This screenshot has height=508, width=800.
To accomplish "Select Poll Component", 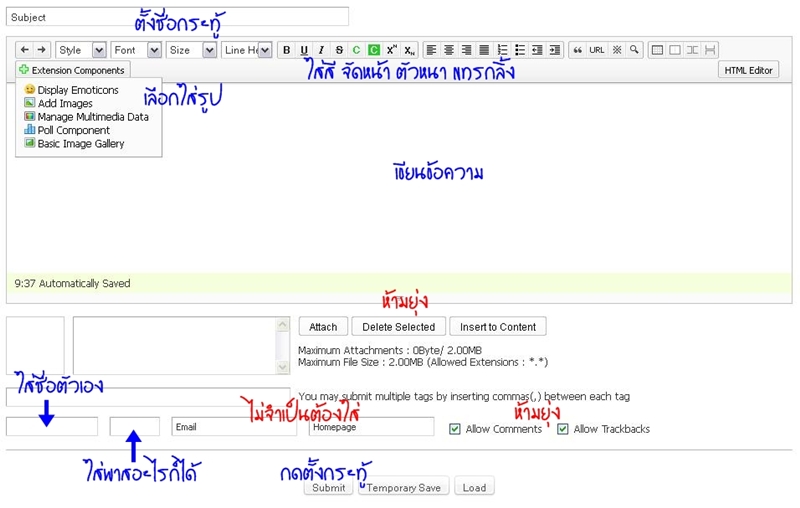I will point(67,130).
